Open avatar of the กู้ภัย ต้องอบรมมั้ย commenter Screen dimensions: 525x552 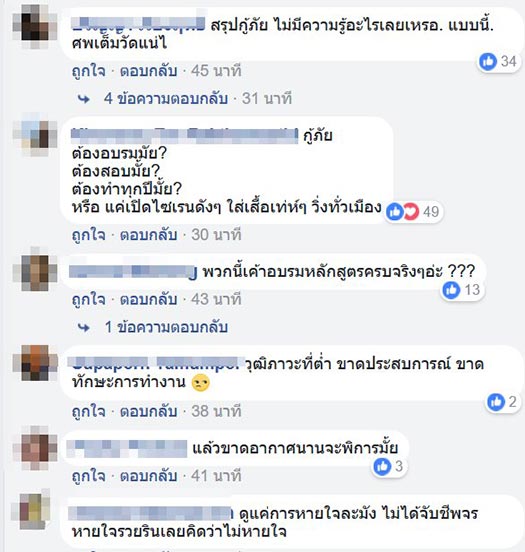35,135
